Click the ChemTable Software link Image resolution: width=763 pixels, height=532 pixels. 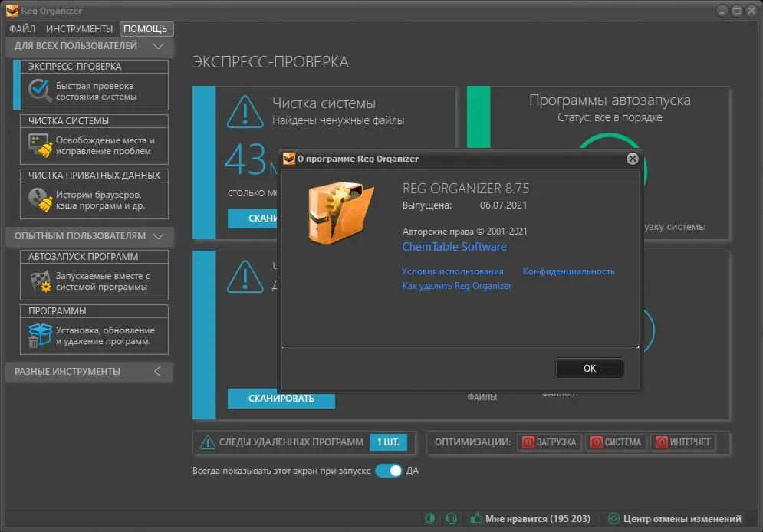454,247
